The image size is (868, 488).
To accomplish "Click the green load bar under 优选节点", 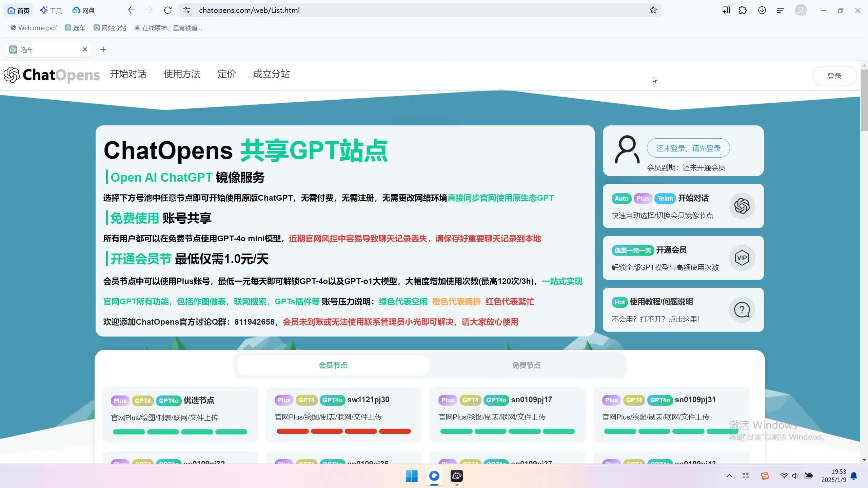I will coord(180,432).
